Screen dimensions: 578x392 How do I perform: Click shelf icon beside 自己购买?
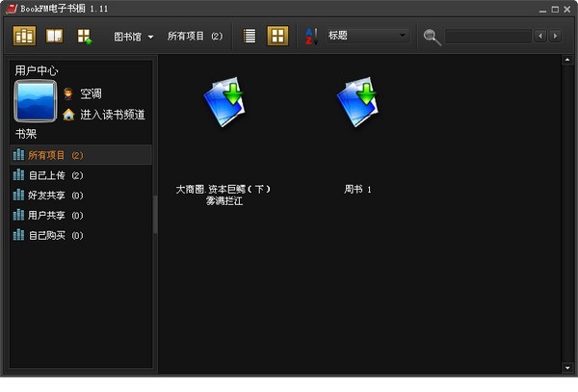(x=18, y=235)
